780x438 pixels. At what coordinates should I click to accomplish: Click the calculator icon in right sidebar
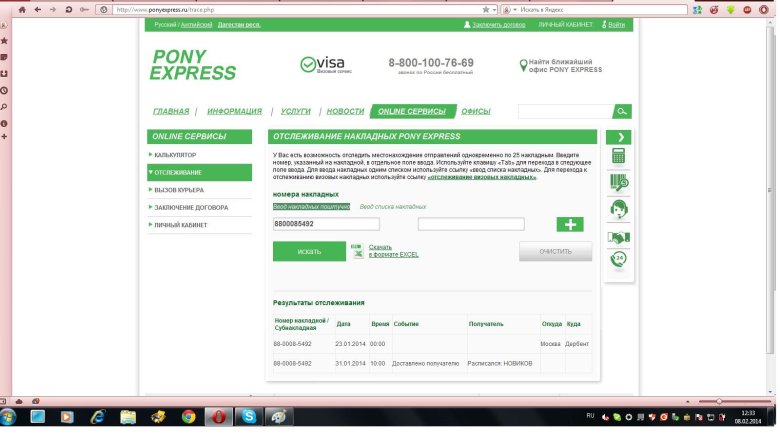pyautogui.click(x=619, y=157)
